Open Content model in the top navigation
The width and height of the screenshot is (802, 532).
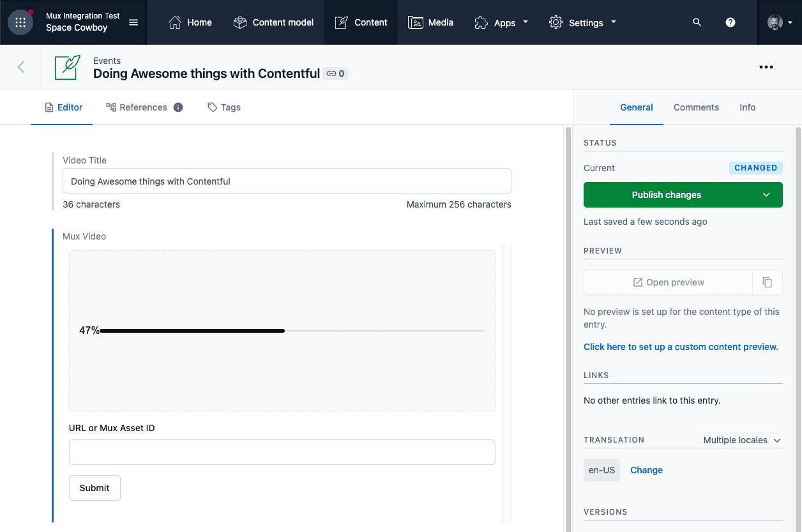[x=273, y=22]
